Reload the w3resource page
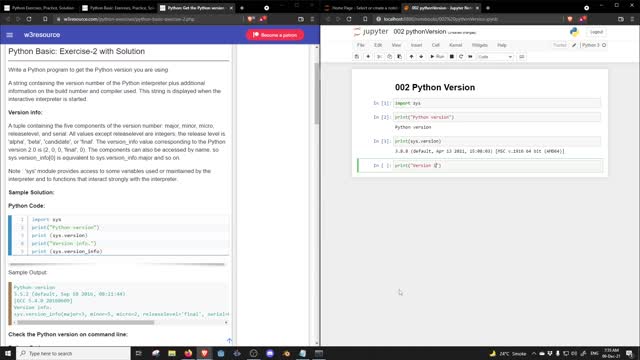 click(x=29, y=19)
